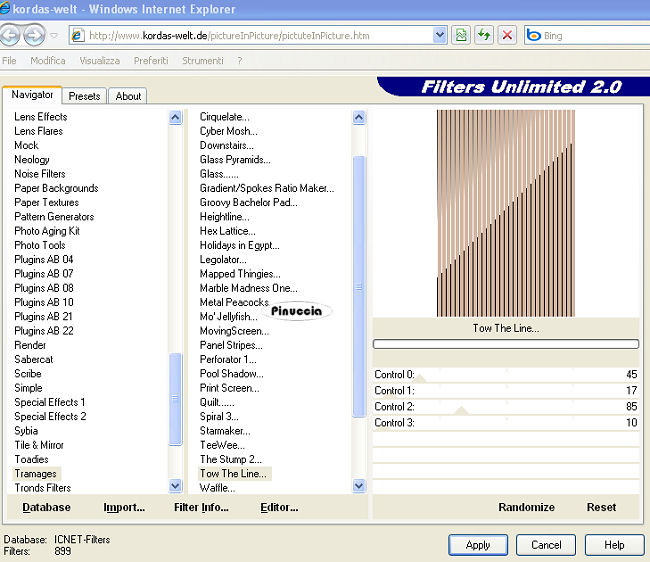Click the Control 2 slider handle
The width and height of the screenshot is (650, 562).
pyautogui.click(x=461, y=409)
